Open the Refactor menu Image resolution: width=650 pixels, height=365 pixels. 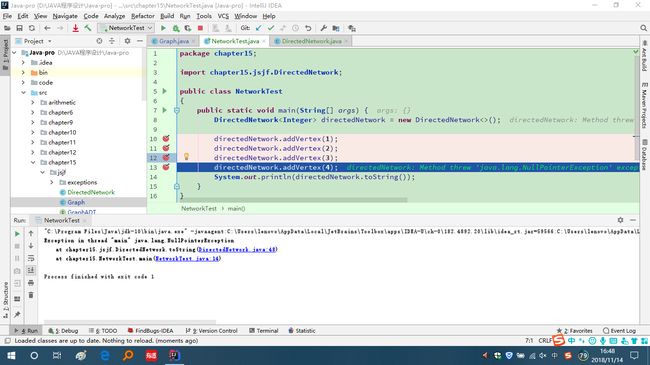[143, 16]
